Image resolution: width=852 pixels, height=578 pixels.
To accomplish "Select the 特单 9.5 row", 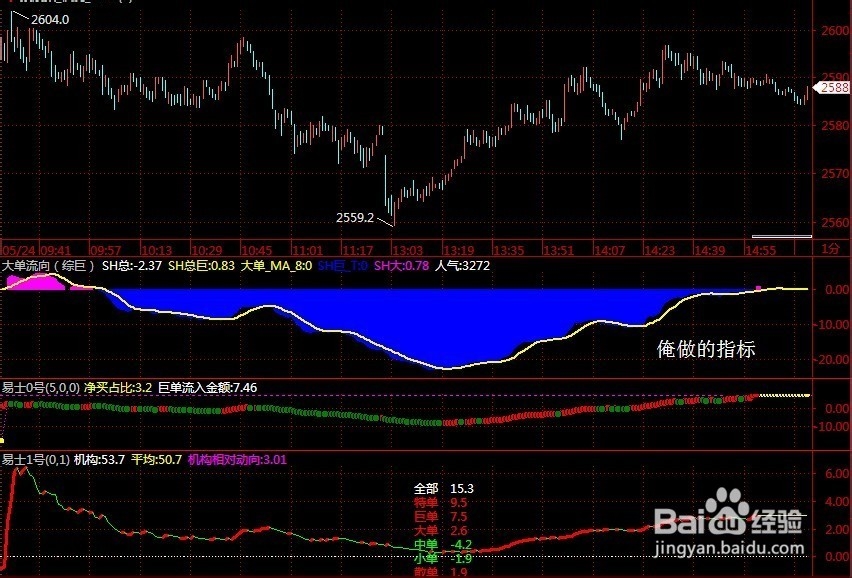I will pyautogui.click(x=441, y=503).
